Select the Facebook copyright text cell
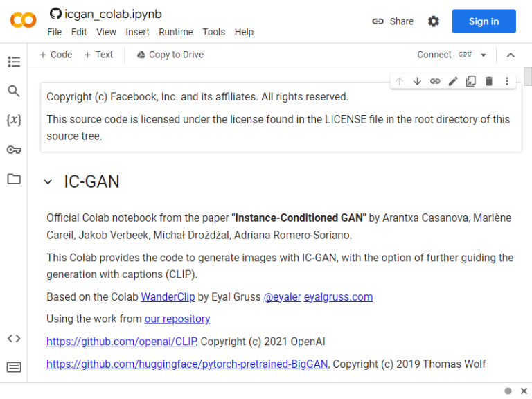 tap(281, 116)
